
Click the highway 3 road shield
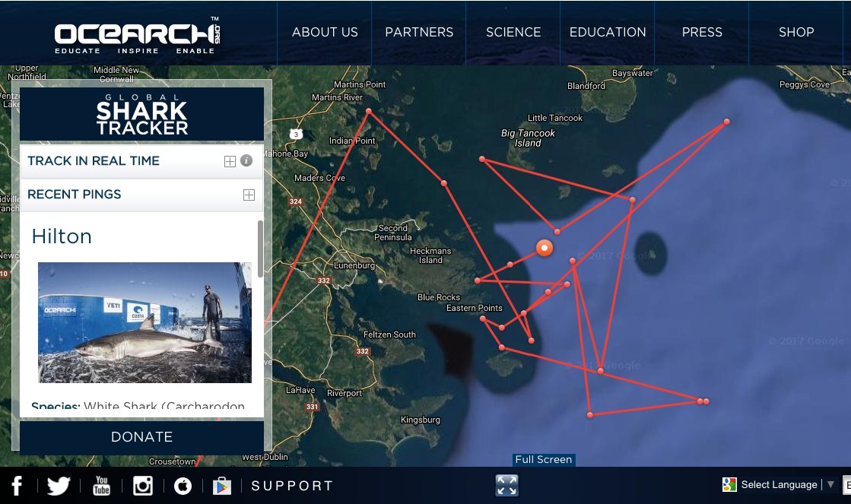pyautogui.click(x=296, y=134)
